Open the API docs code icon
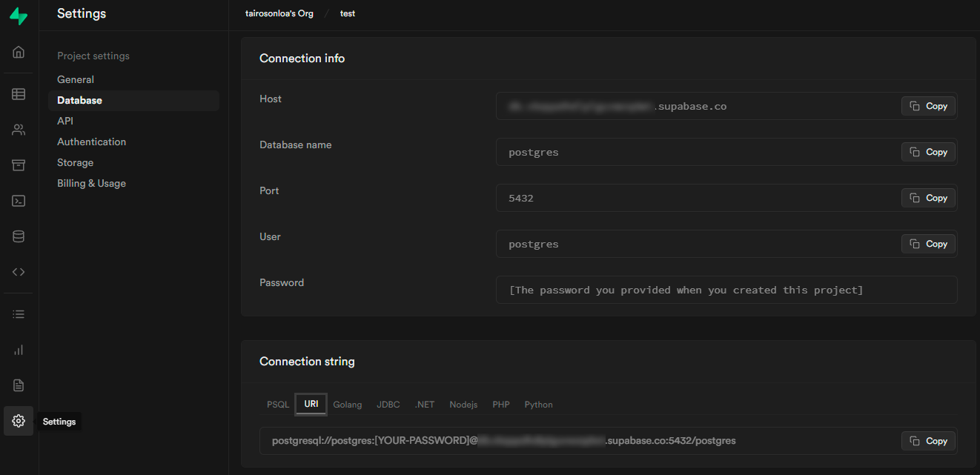Screen dimensions: 980x475 [x=18, y=271]
